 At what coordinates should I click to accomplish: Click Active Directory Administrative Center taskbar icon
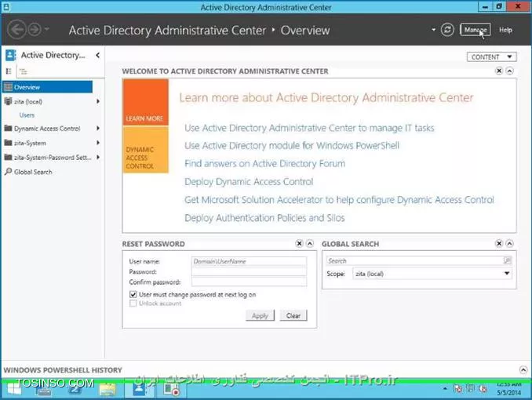pos(139,388)
